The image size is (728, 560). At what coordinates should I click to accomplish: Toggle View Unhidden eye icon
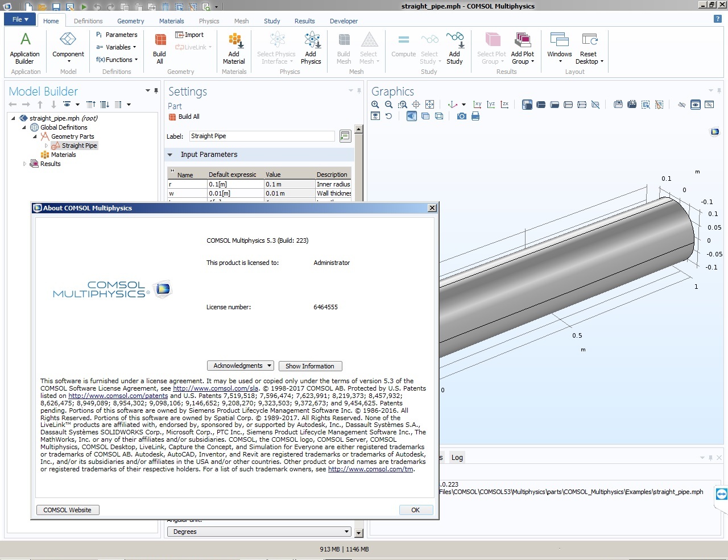pyautogui.click(x=696, y=105)
